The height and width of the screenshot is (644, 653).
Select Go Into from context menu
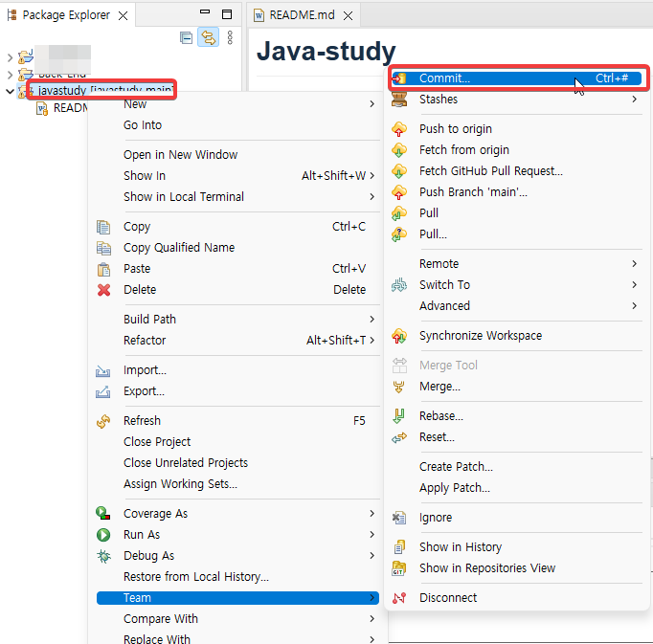(x=143, y=125)
